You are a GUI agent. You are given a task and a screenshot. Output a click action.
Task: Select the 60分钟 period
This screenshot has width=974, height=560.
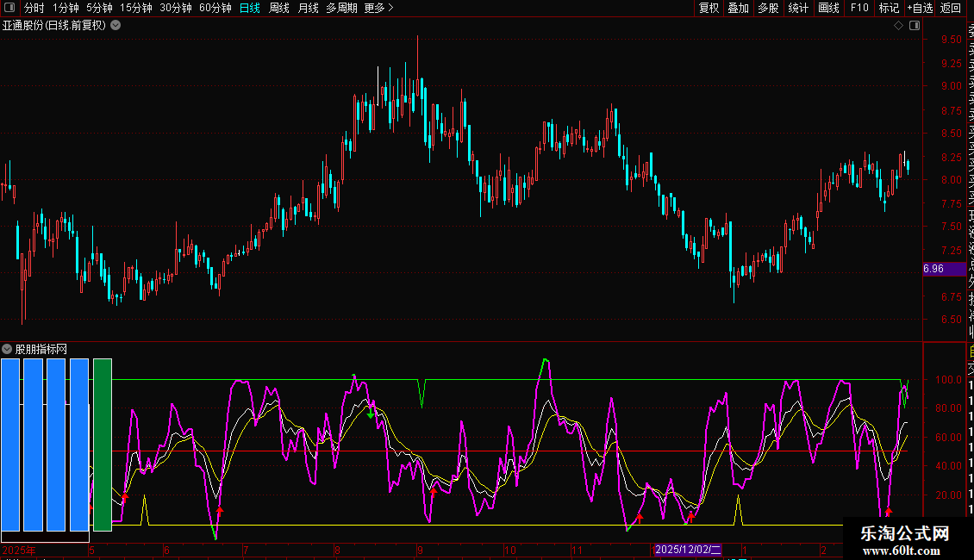click(215, 8)
